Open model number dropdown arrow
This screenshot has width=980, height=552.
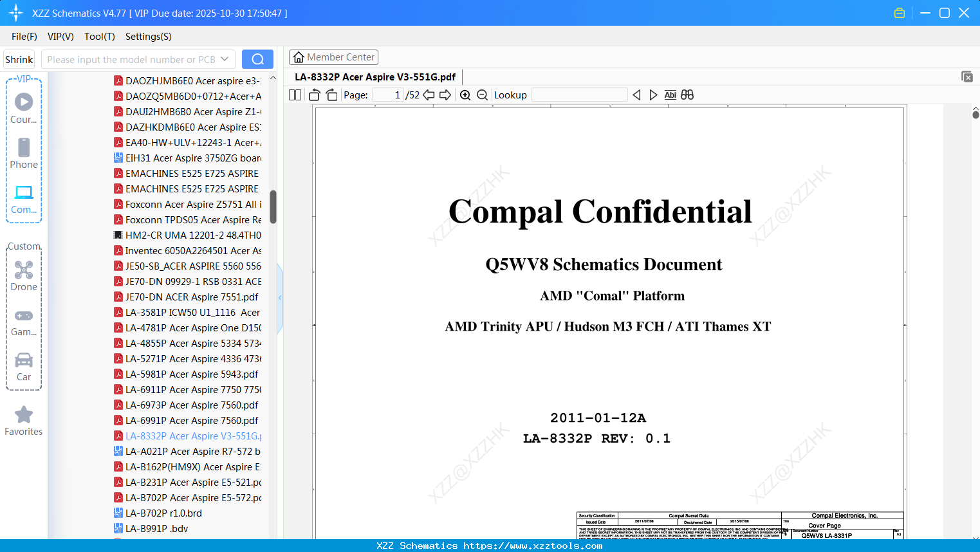click(225, 59)
